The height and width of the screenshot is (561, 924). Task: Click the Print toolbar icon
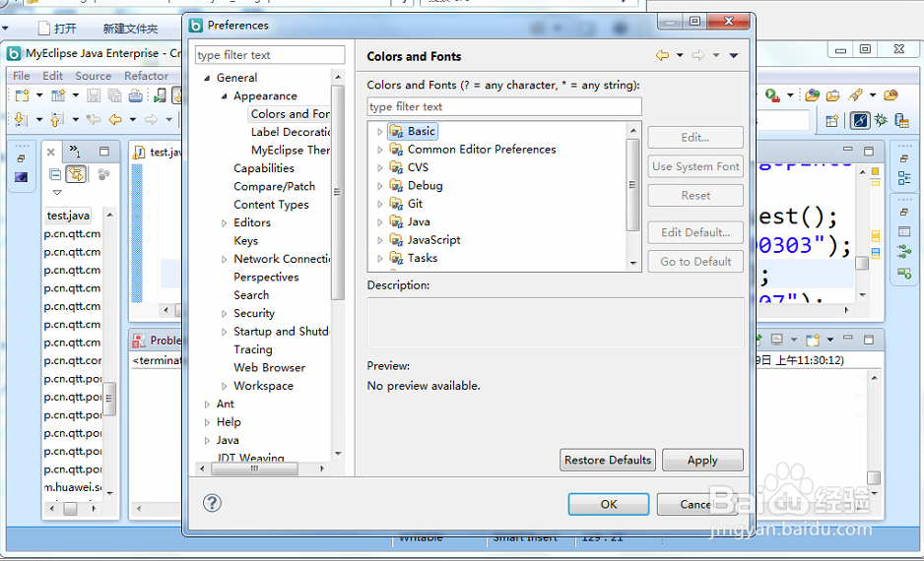pos(136,95)
